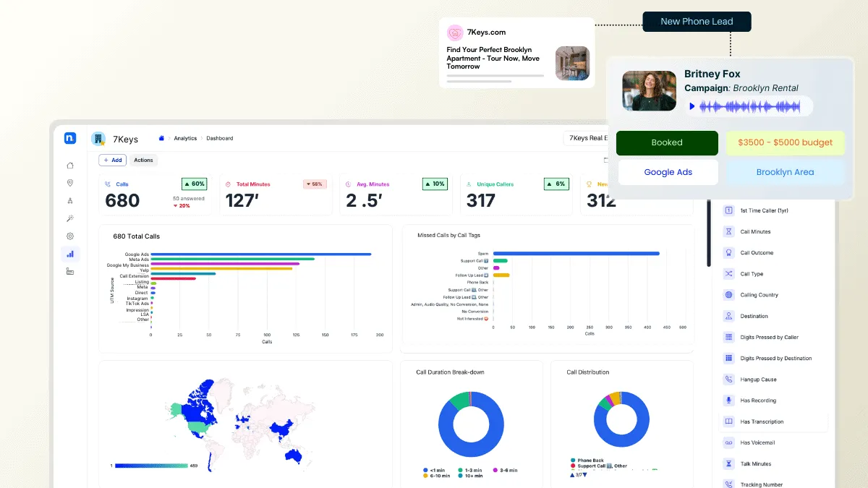
Task: Click the Digits Pressed by Caller icon
Action: tap(728, 337)
